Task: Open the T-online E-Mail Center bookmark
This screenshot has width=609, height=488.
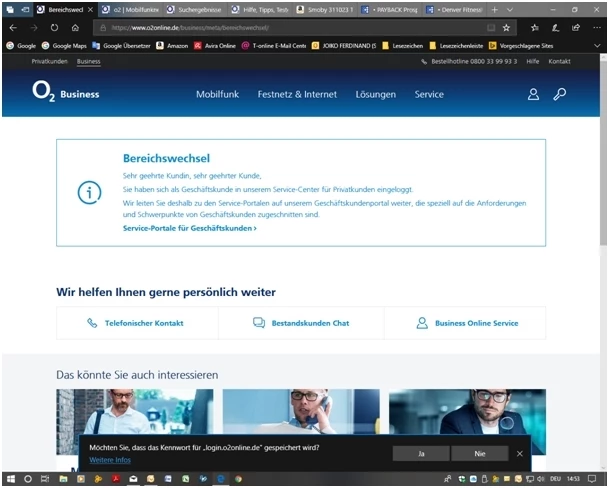Action: click(x=274, y=46)
